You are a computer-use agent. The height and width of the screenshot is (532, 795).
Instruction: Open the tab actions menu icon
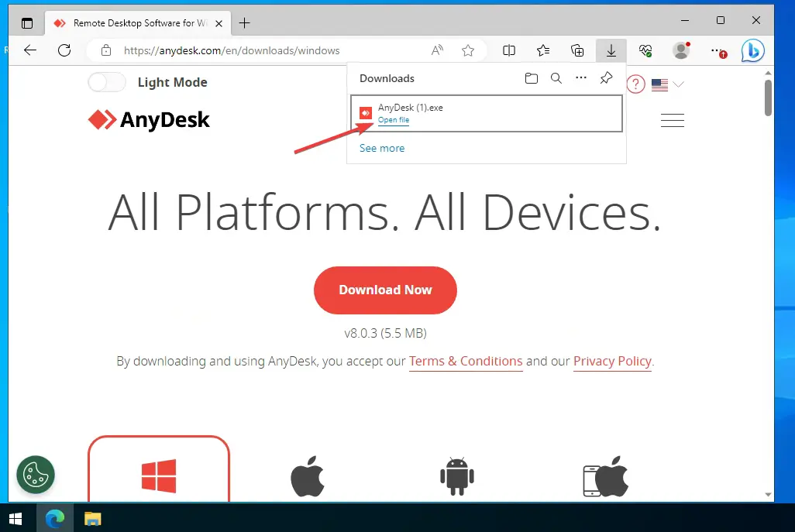tap(27, 23)
